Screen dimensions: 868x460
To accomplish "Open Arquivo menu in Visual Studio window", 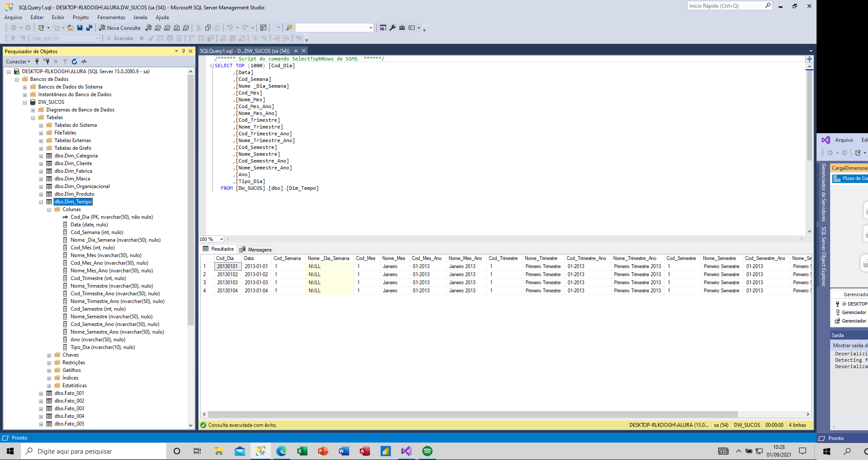I will tap(844, 140).
